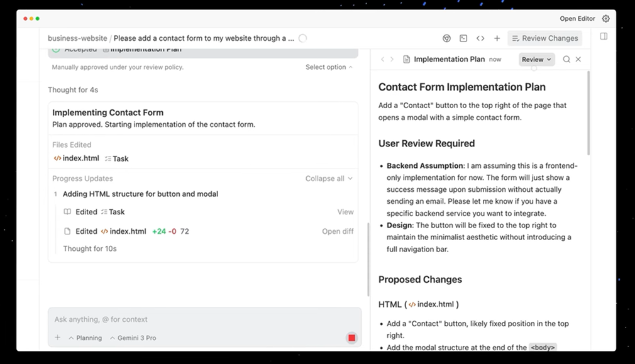Click the add context plus icon
Screen dimensions: 635x364
pyautogui.click(x=57, y=338)
